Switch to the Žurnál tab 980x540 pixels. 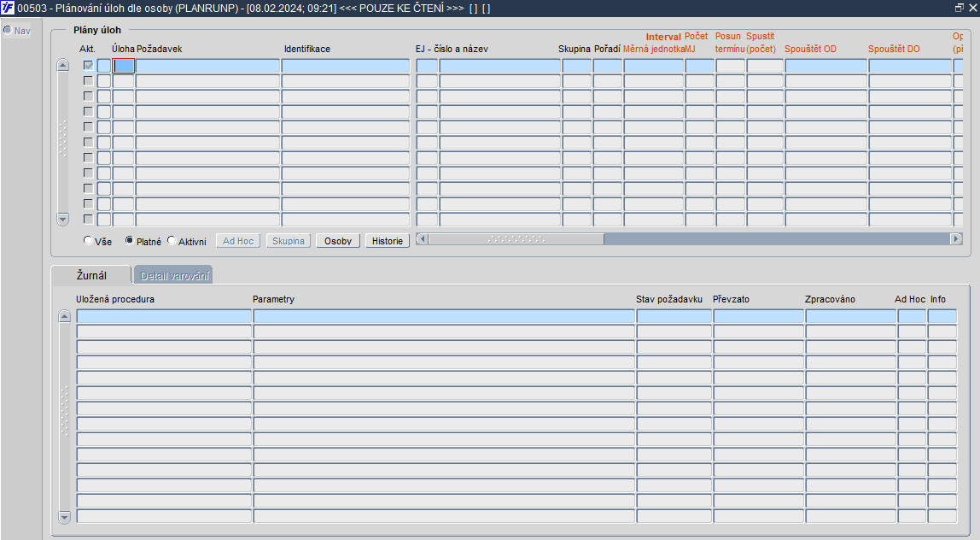coord(91,275)
